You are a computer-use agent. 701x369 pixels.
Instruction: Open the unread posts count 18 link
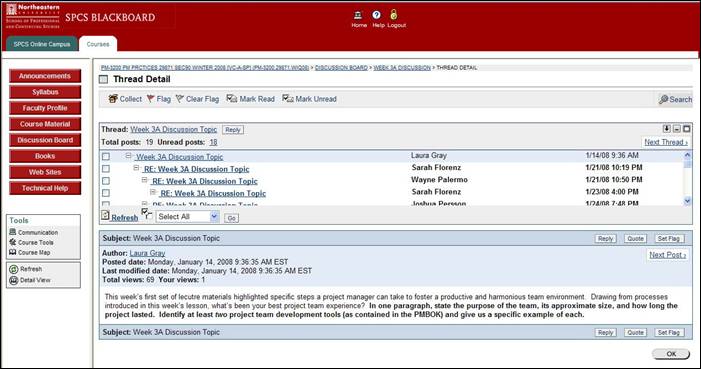point(213,142)
